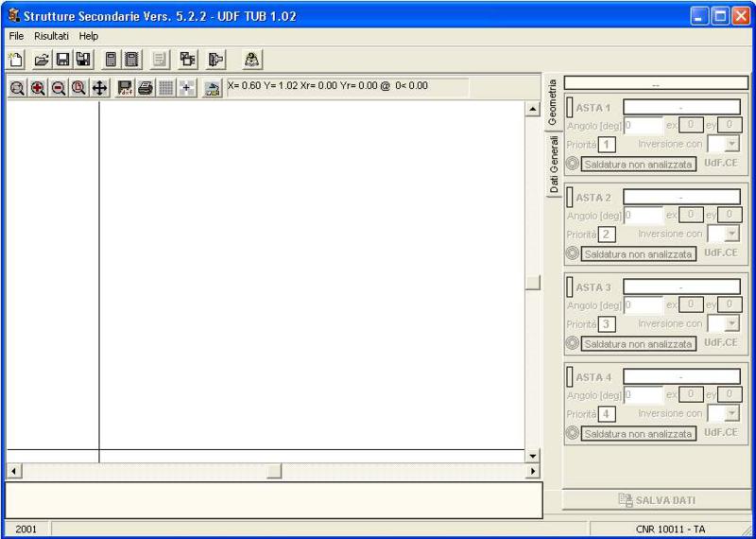The image size is (756, 539).
Task: Open help via question mark icon
Action: pyautogui.click(x=252, y=60)
